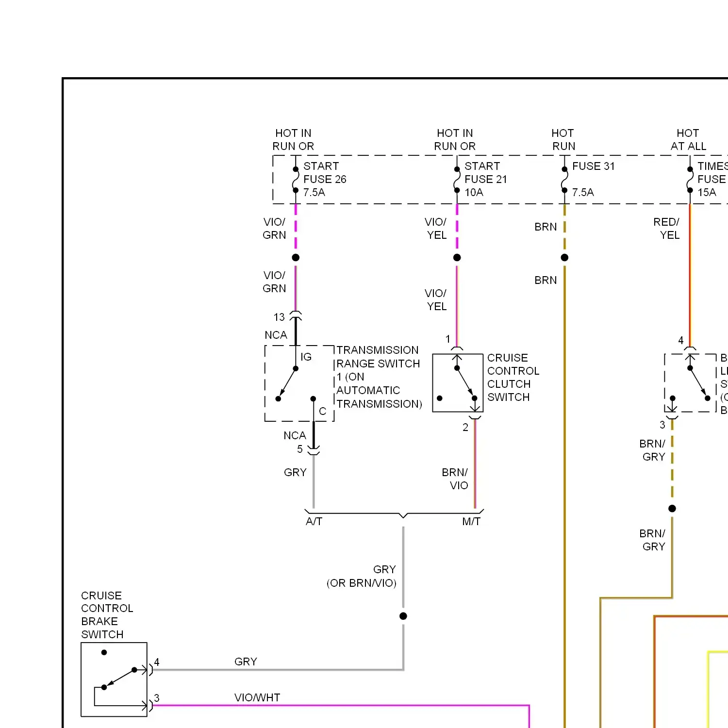
Task: Click the splice dot on the BRN wire
Action: pos(564,257)
